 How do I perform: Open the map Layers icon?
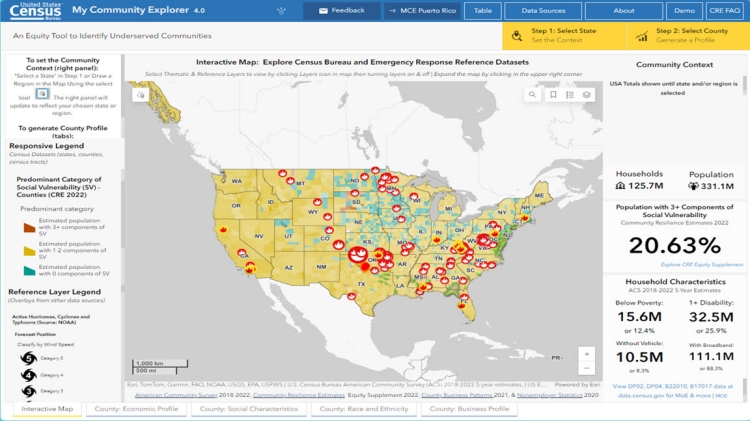[x=587, y=94]
